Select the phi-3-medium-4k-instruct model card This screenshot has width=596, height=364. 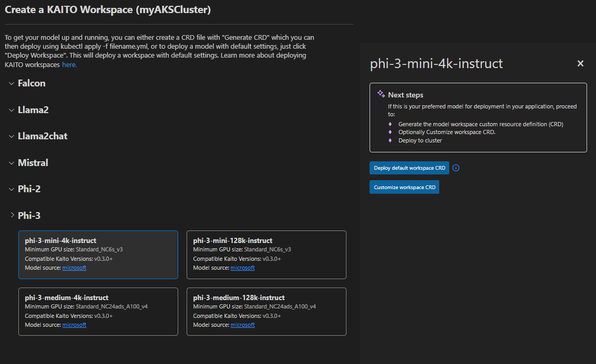click(x=98, y=312)
